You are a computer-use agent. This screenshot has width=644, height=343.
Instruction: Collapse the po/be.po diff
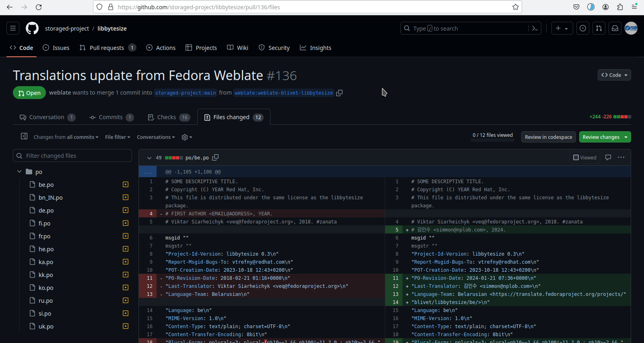[149, 158]
